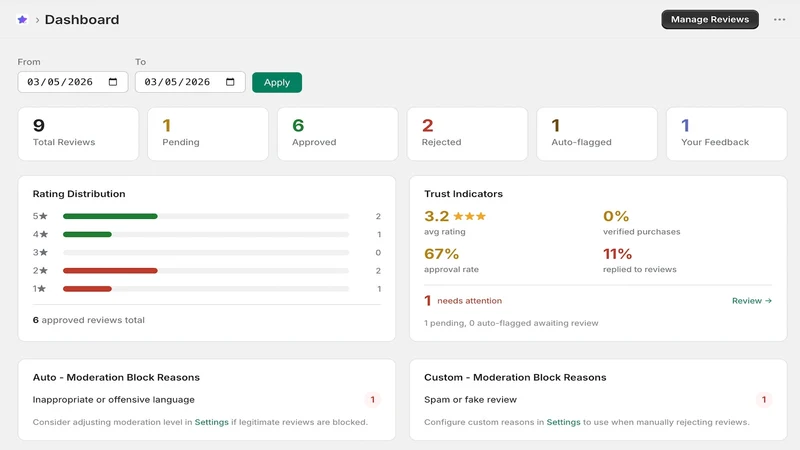Open the Your Feedback card
Viewport: 800px width, 450px height.
click(727, 134)
